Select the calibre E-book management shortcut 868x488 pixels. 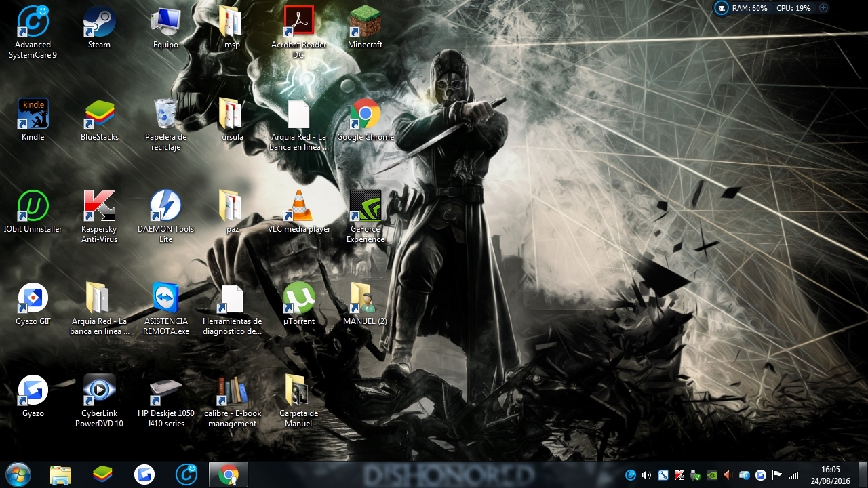pyautogui.click(x=232, y=401)
